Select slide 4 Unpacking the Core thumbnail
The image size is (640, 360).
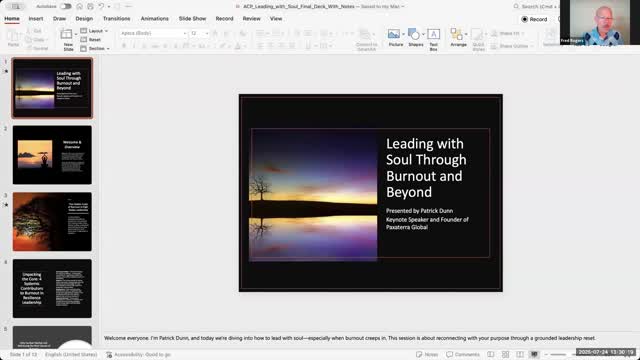[52, 288]
